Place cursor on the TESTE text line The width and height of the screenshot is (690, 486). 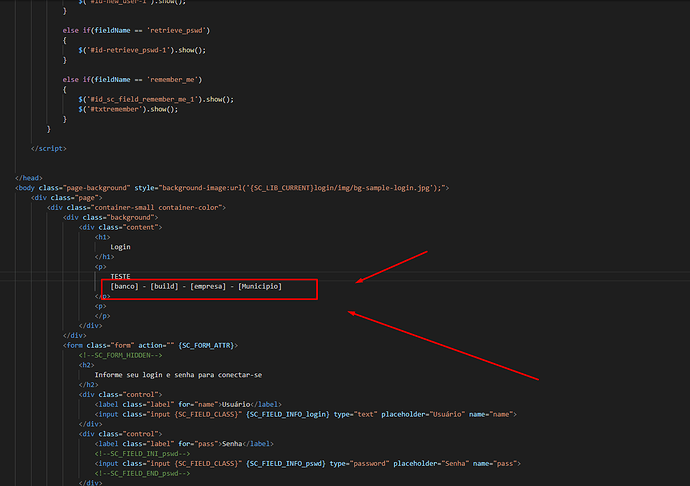click(120, 277)
